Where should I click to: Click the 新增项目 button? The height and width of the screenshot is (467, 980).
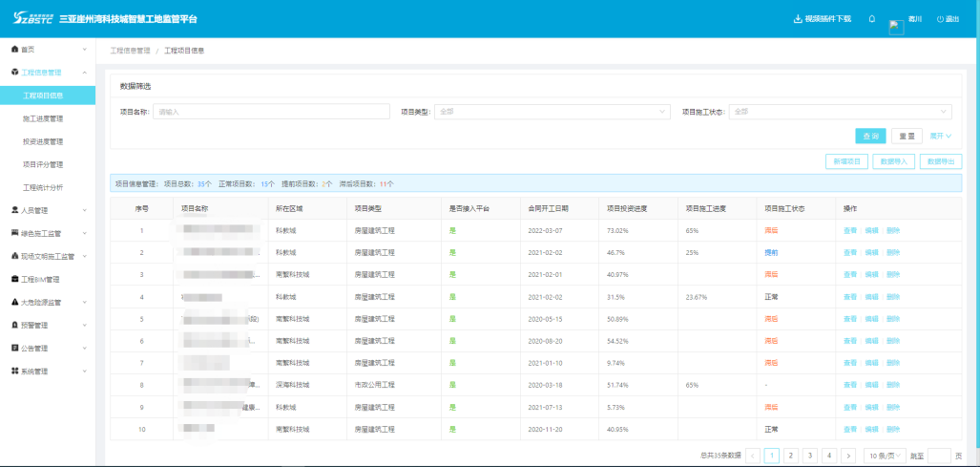coord(846,162)
